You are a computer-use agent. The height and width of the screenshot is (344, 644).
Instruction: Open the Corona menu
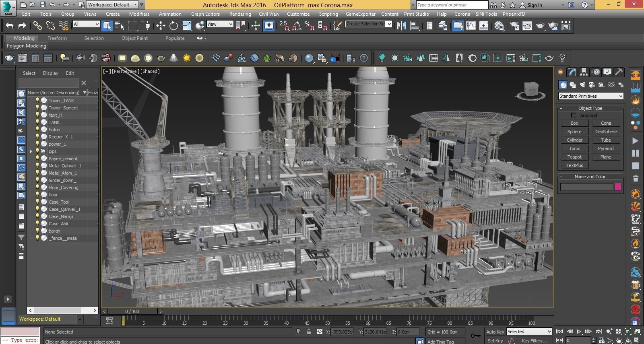462,14
